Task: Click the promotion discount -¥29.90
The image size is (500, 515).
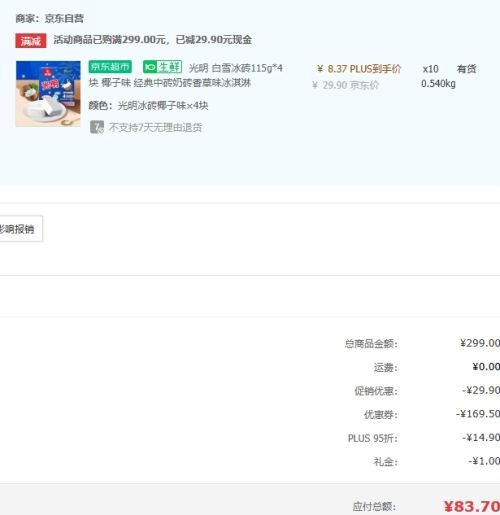Action: point(481,390)
